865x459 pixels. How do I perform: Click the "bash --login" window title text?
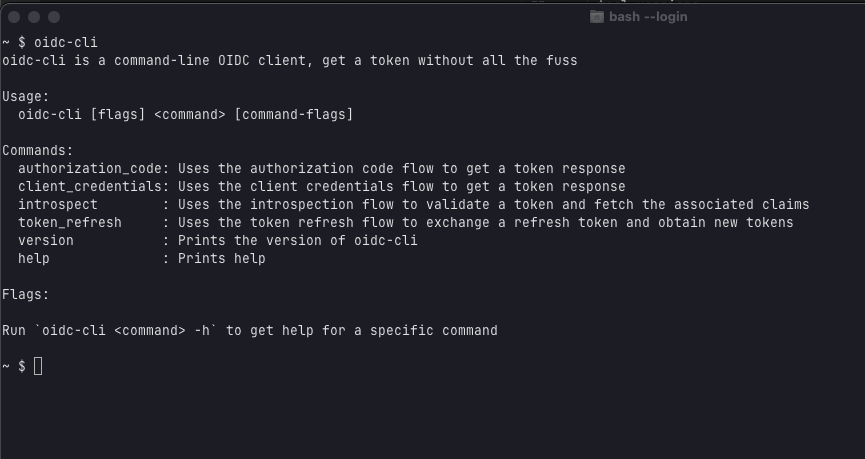click(648, 17)
